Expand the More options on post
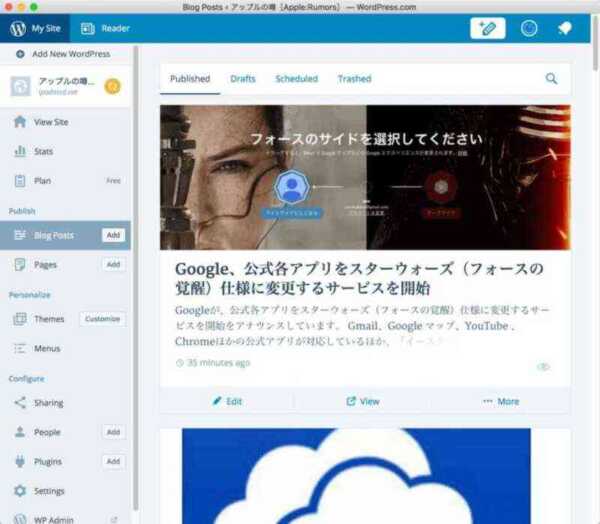Viewport: 600px width, 524px height. tap(501, 401)
